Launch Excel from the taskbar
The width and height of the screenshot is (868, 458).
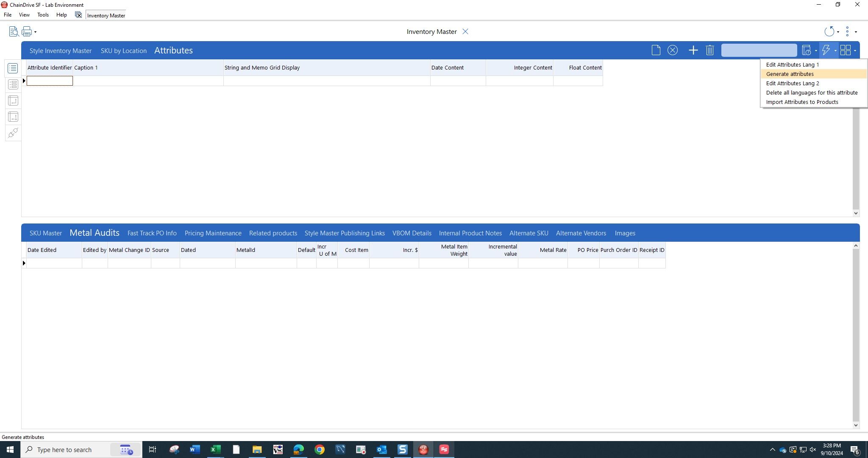tap(215, 450)
